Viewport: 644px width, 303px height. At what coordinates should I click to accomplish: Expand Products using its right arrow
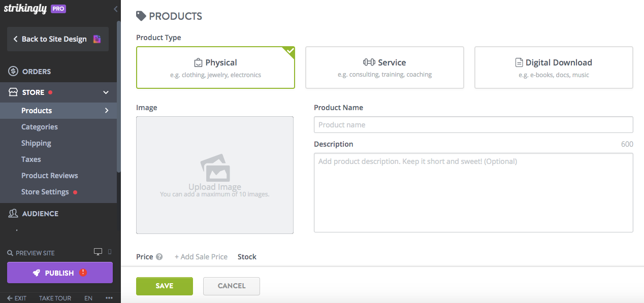tap(107, 110)
